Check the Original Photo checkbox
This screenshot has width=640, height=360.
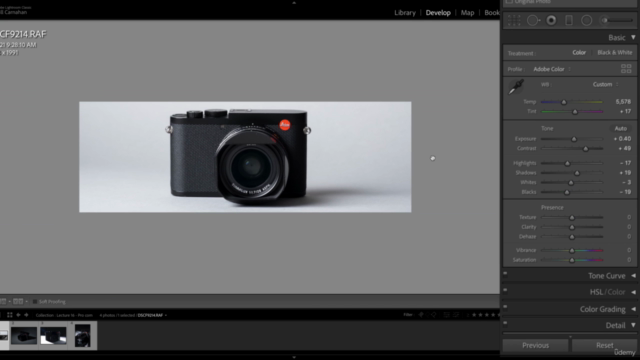(x=509, y=2)
